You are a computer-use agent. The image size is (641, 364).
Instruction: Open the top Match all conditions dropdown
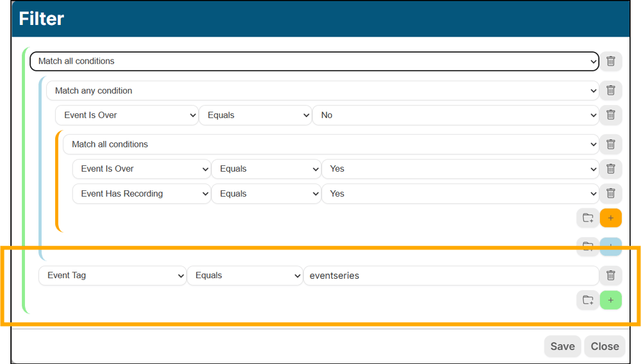pos(314,62)
